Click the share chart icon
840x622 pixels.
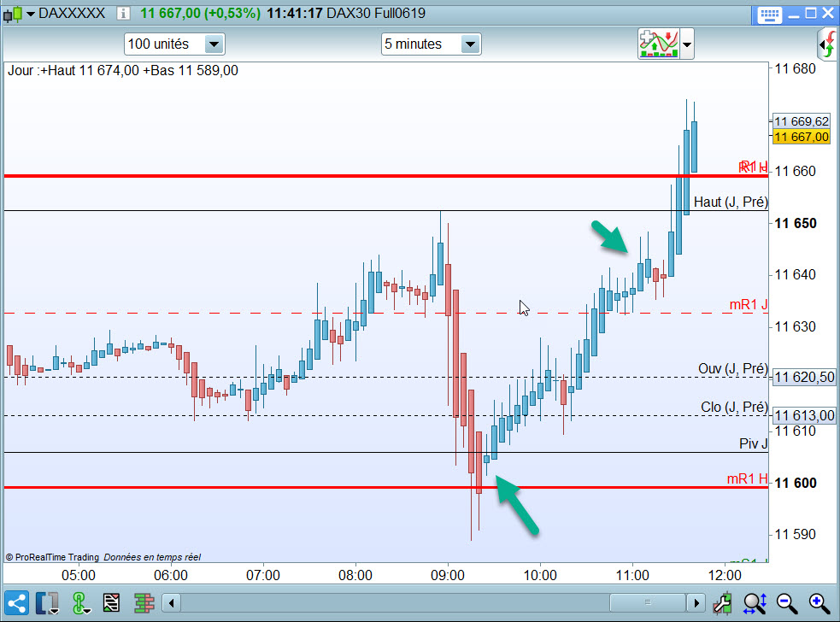point(16,603)
